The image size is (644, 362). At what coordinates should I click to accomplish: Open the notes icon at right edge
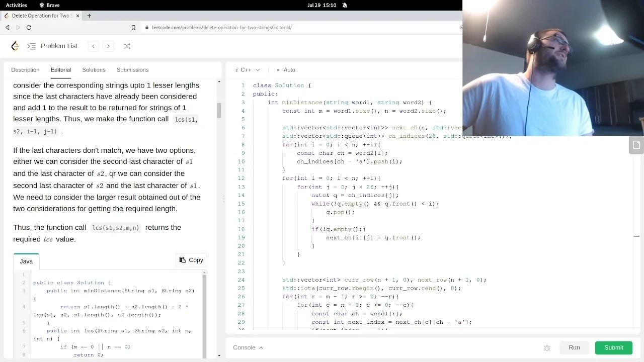click(x=636, y=145)
